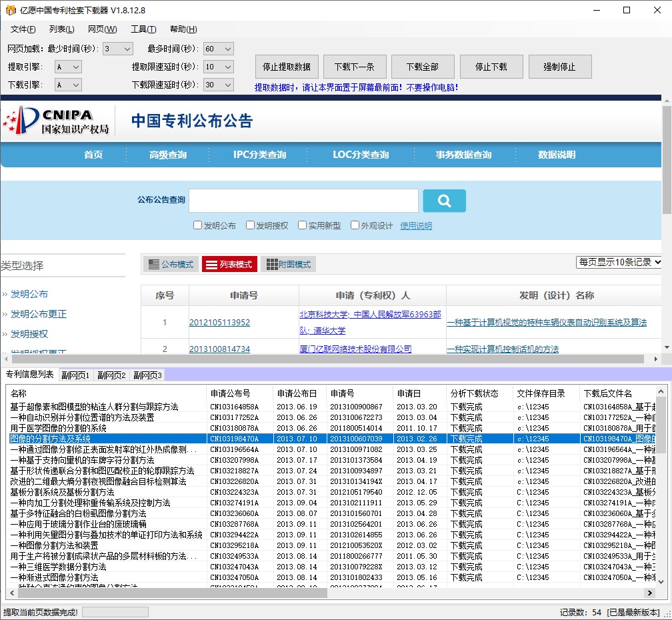Open the 最少时间(秒) dropdown
672x620 pixels.
coord(118,49)
